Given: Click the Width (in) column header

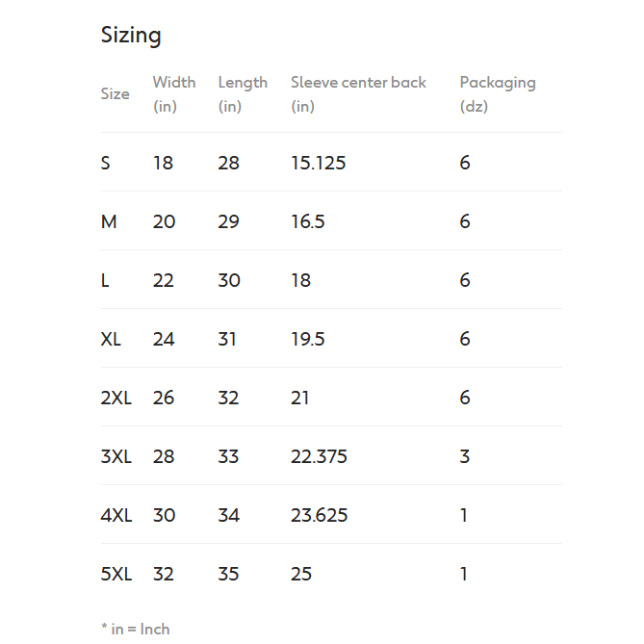Looking at the screenshot, I should [x=173, y=94].
